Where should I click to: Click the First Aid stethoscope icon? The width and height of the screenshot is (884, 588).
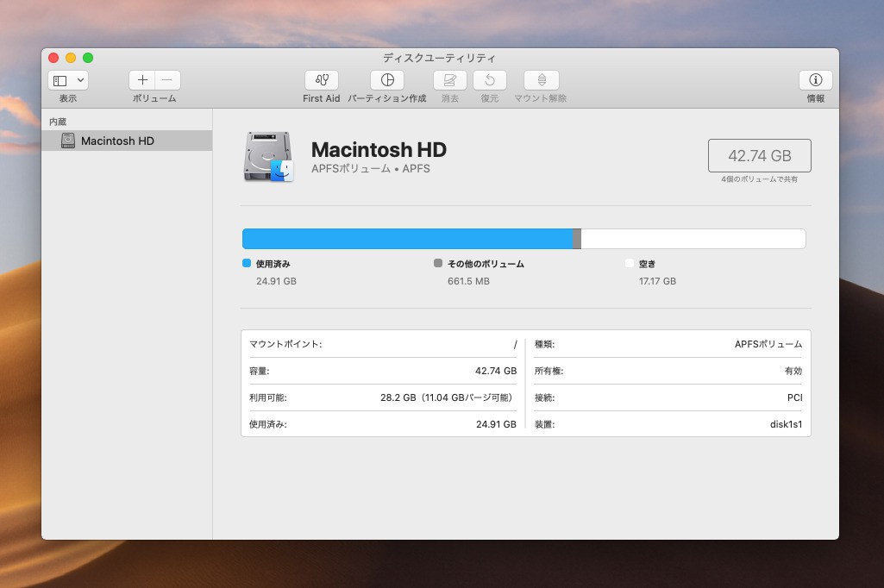321,80
